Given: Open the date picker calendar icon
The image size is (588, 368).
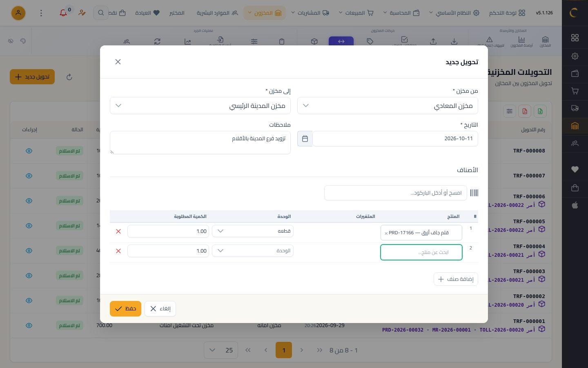Looking at the screenshot, I should 305,139.
